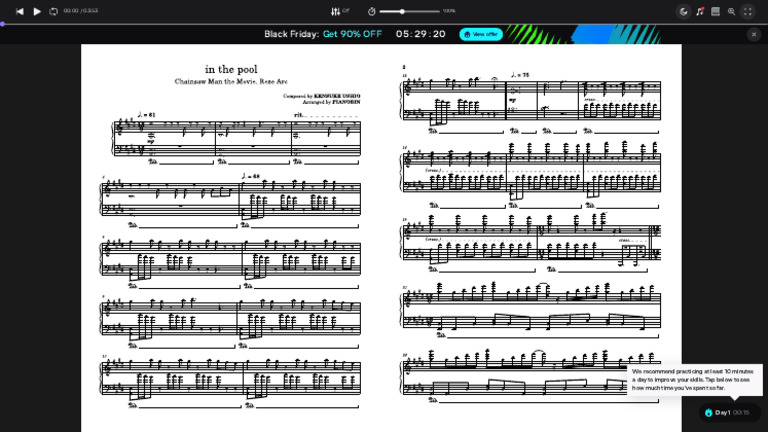Click the 'Chainsaw Man the Movie' subtitle

click(x=231, y=81)
